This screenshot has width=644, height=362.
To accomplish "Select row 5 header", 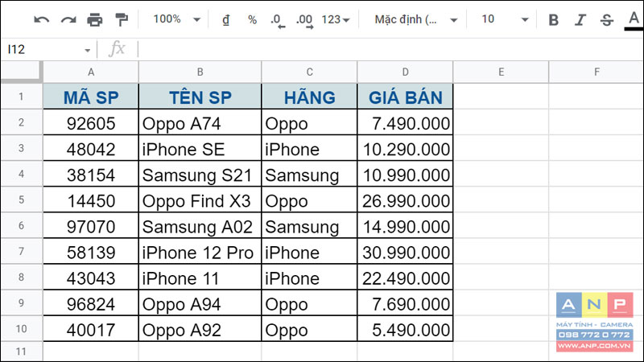I will coord(22,200).
